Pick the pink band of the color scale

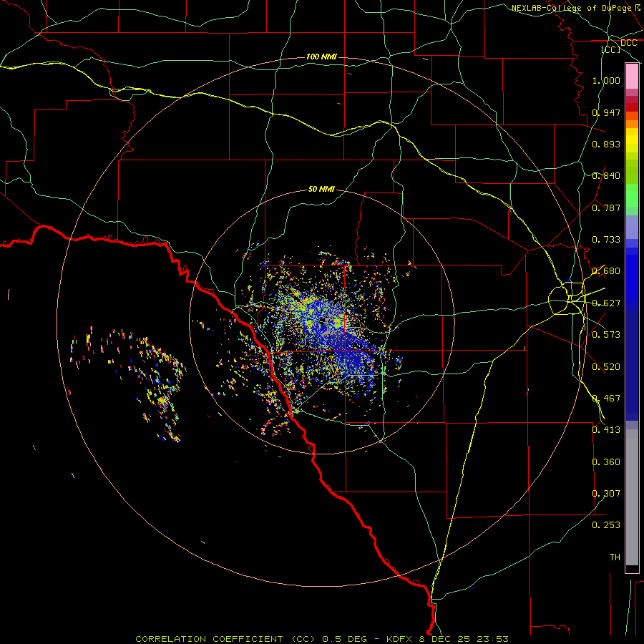632,77
